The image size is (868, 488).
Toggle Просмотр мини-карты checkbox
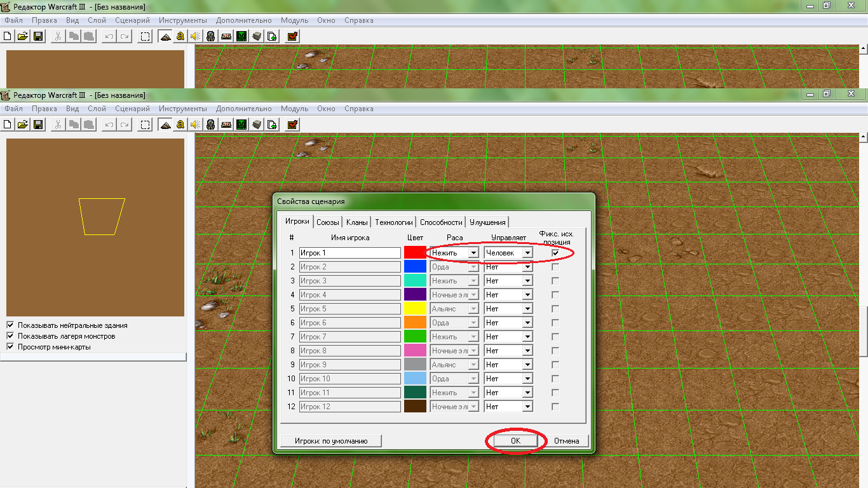10,346
